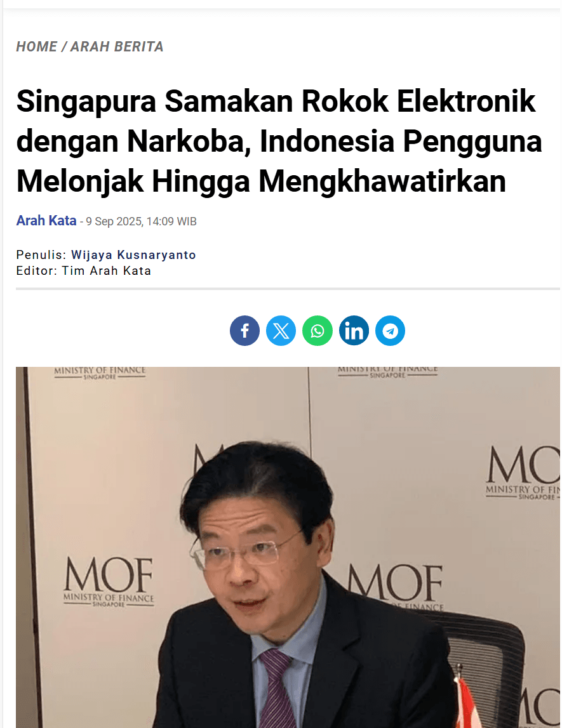Share the article on X
The image size is (562, 728).
[x=281, y=331]
